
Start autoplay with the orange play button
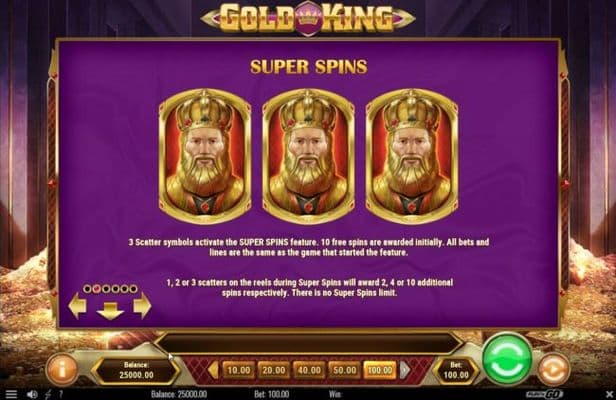[x=554, y=369]
